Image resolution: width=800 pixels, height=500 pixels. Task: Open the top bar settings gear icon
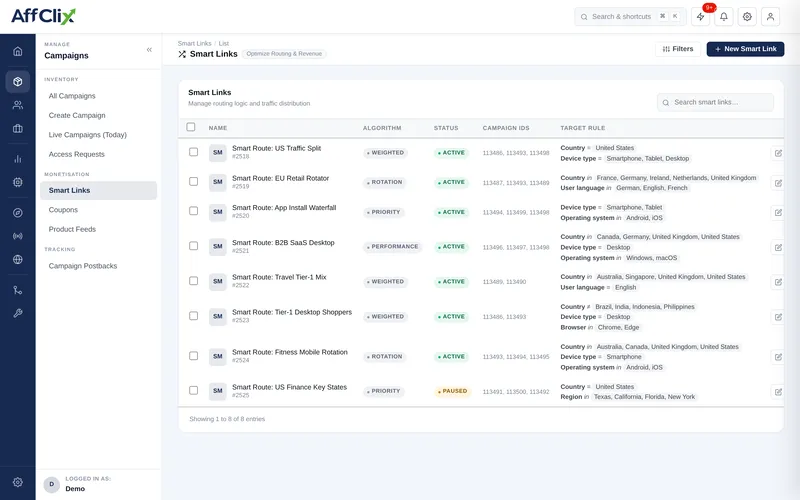point(747,17)
